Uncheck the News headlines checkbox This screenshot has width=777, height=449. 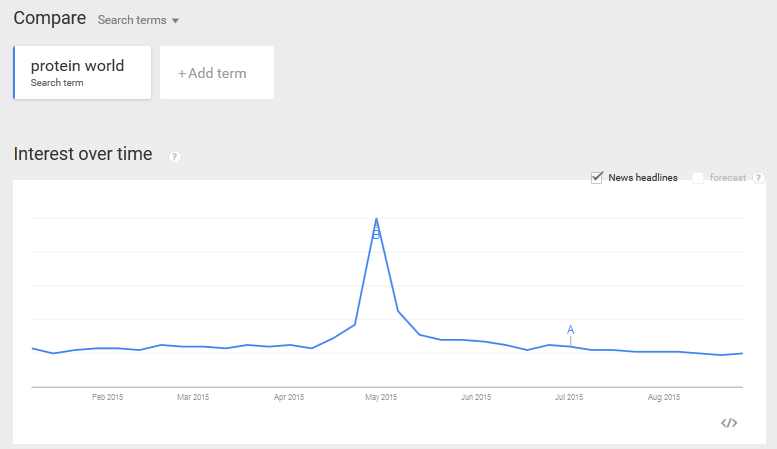pyautogui.click(x=597, y=178)
